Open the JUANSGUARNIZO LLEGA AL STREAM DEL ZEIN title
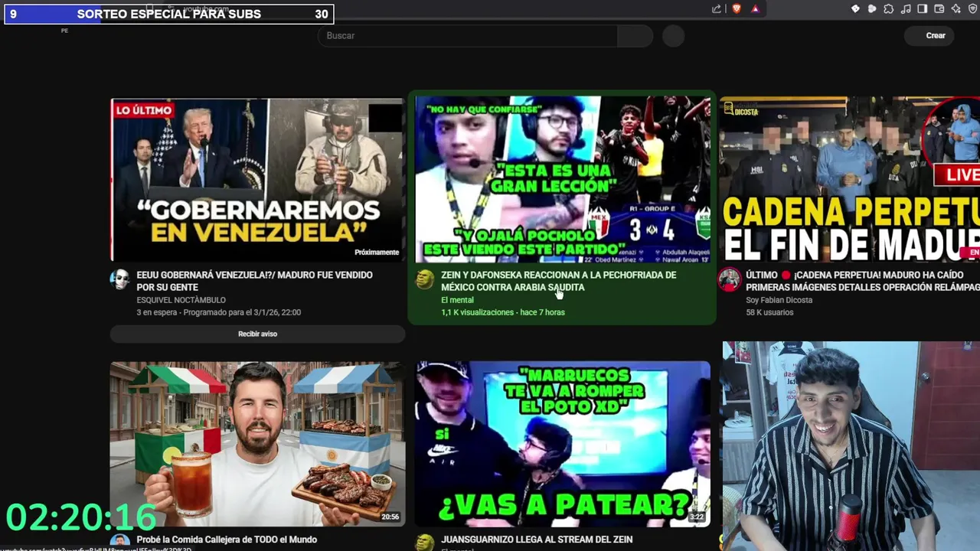This screenshot has width=980, height=551. pos(537,540)
